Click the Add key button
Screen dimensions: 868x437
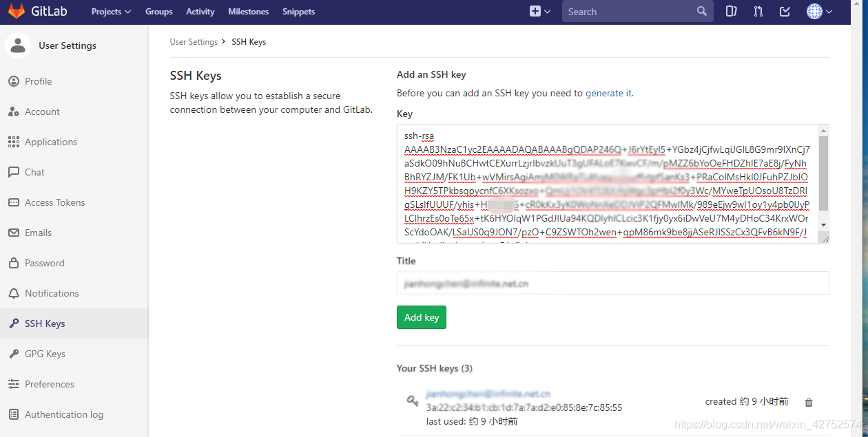coord(422,317)
